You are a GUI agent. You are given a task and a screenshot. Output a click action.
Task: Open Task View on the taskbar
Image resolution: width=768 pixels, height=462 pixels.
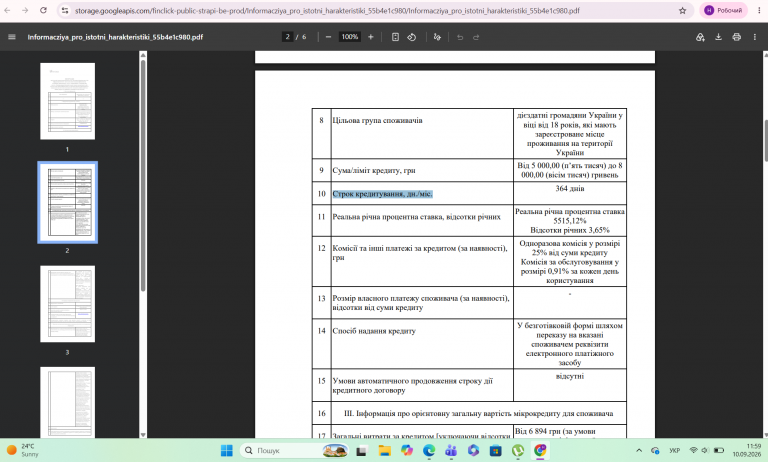pos(361,450)
